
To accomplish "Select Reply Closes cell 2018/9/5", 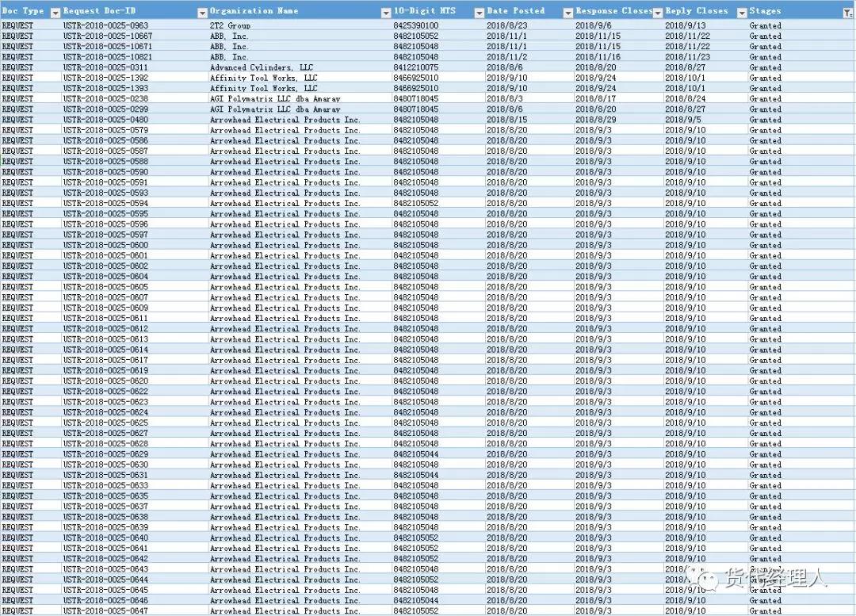I will coord(705,120).
